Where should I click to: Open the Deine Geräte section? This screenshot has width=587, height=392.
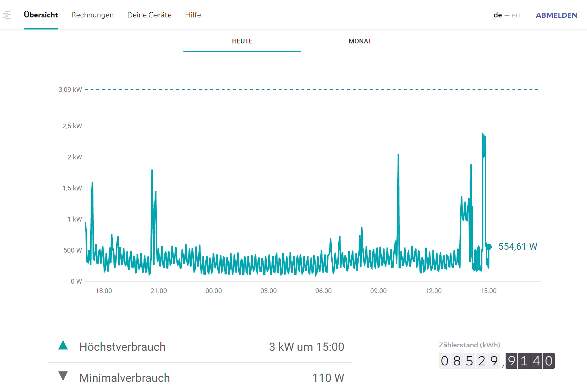point(149,15)
